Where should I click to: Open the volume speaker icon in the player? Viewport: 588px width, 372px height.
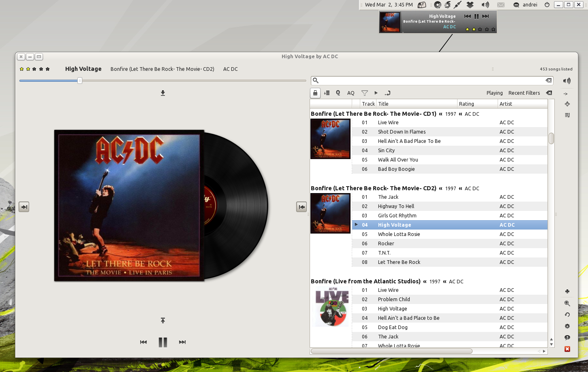(567, 81)
